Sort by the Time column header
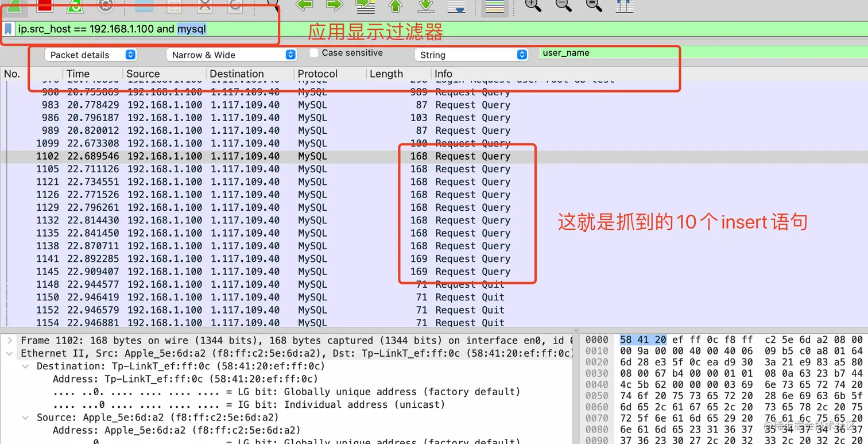 92,74
